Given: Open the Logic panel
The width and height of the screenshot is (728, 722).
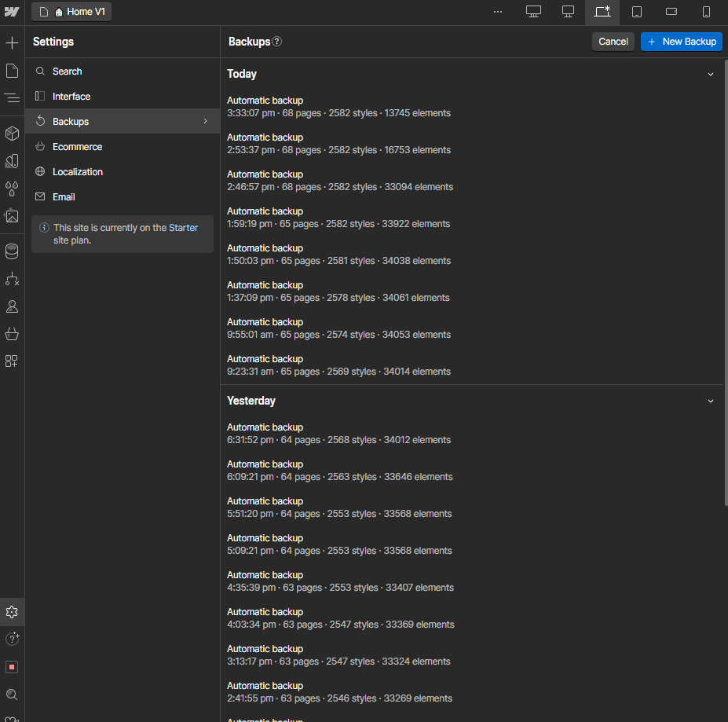Looking at the screenshot, I should tap(12, 279).
